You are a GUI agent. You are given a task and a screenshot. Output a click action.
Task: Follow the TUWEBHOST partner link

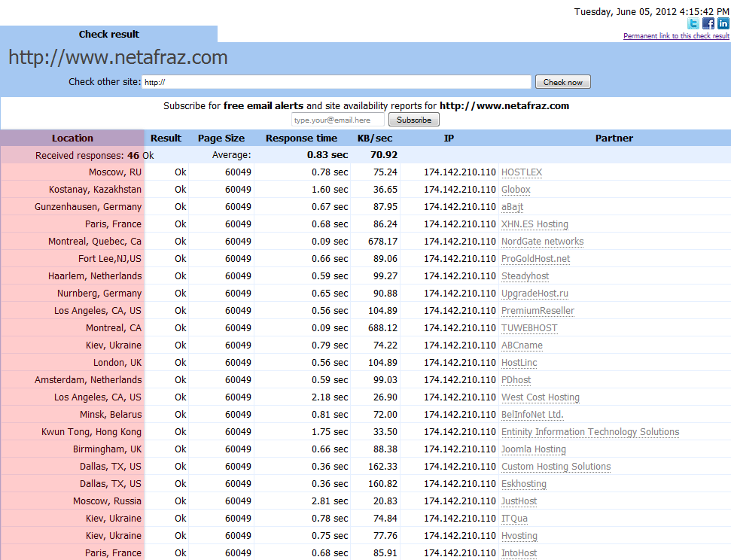click(529, 327)
